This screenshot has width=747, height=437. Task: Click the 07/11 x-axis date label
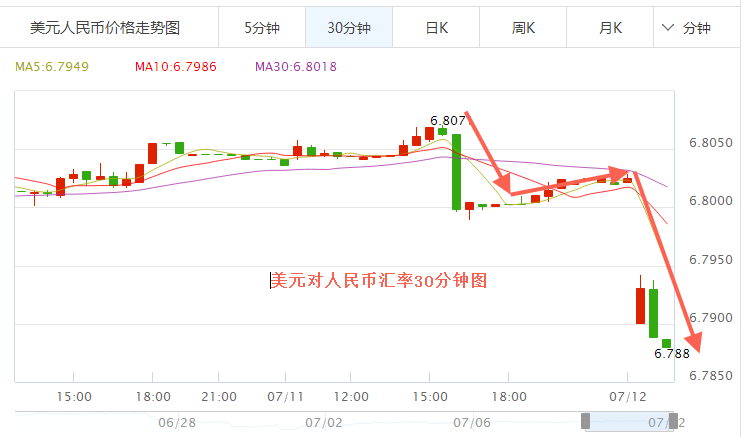pos(285,396)
